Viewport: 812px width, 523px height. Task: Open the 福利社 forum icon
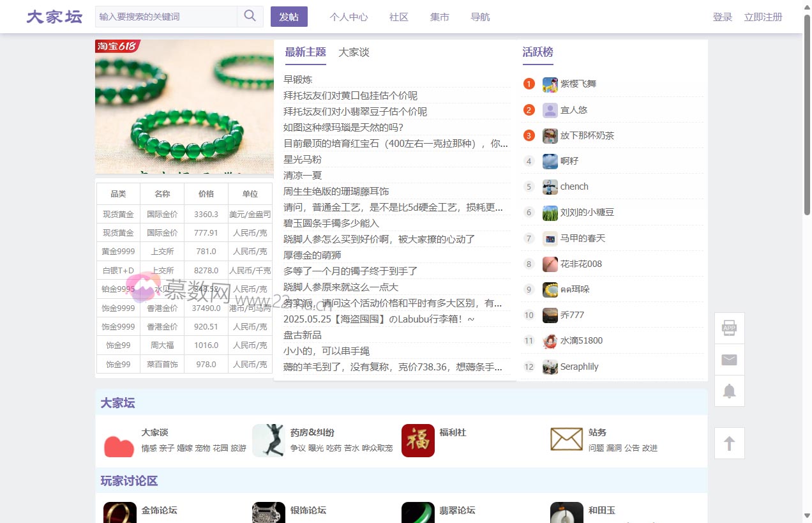417,441
